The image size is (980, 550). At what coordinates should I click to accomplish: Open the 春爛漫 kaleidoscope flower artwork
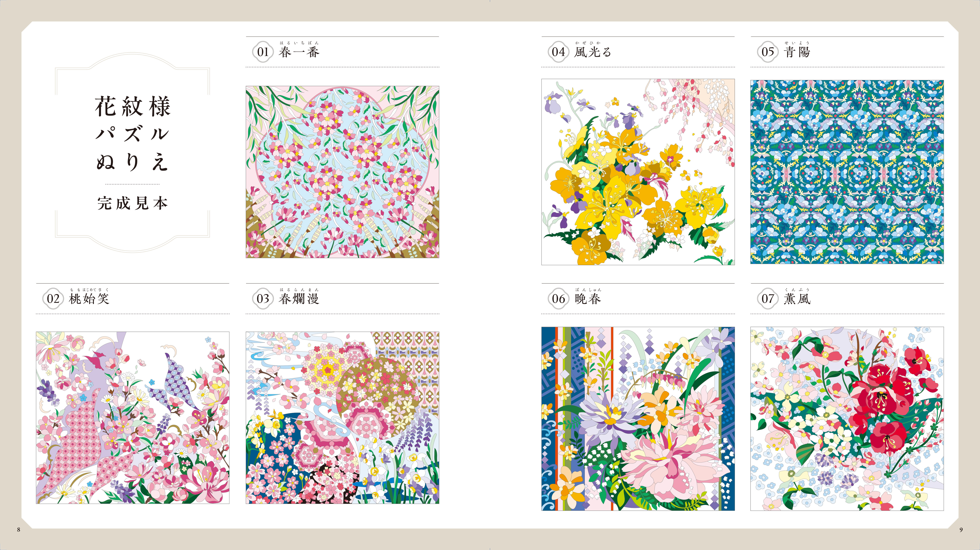point(342,418)
